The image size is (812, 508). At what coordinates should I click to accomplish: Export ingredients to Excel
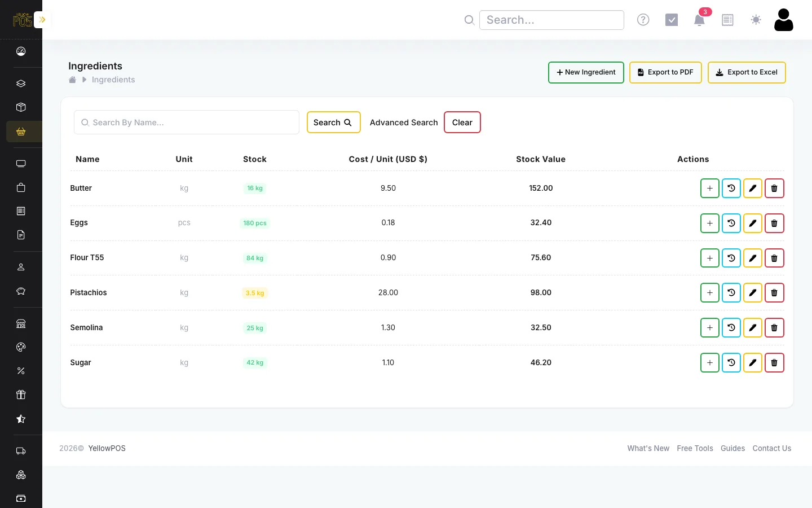[x=746, y=72]
